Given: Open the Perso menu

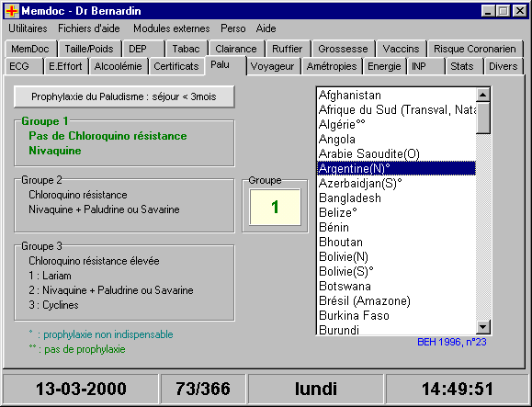Looking at the screenshot, I should click(232, 28).
